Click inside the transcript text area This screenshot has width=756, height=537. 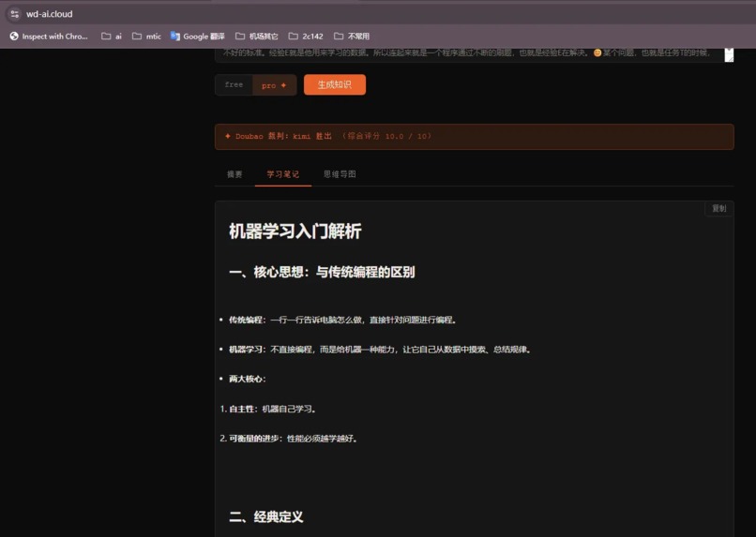(469, 54)
